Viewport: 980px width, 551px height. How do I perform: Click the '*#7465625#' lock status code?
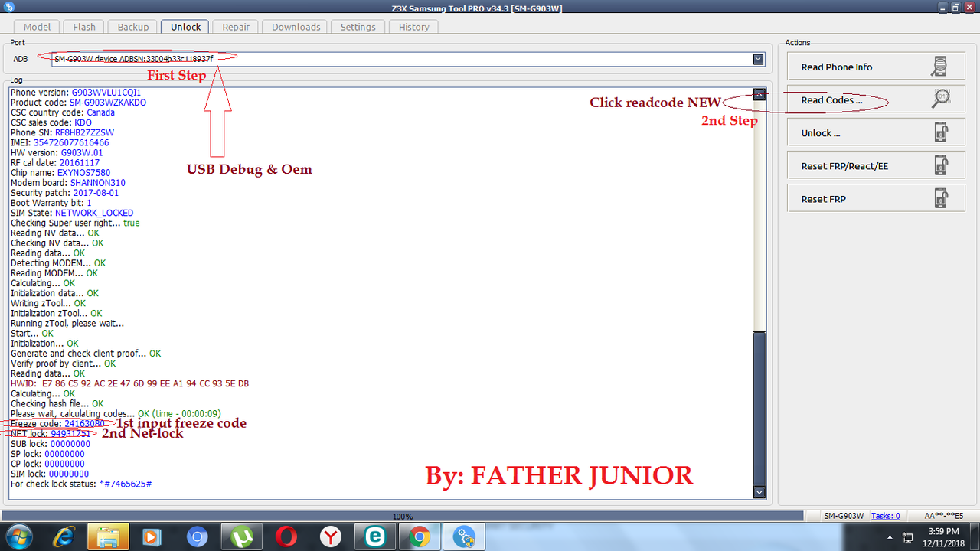(x=126, y=484)
